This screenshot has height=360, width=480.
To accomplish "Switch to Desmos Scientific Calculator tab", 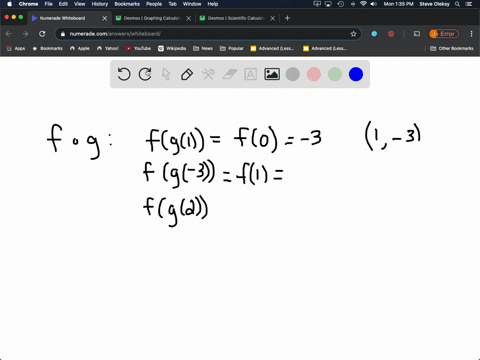I will (x=236, y=18).
